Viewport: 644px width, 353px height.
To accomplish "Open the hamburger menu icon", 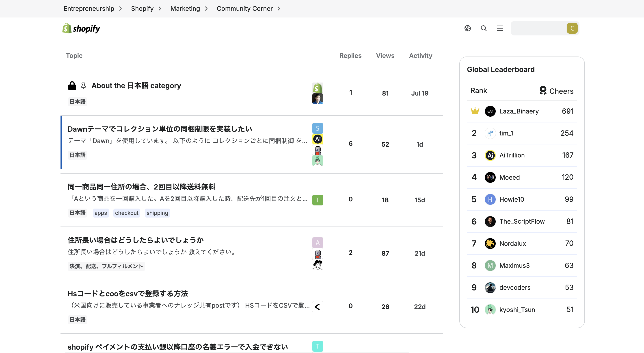I will click(500, 28).
